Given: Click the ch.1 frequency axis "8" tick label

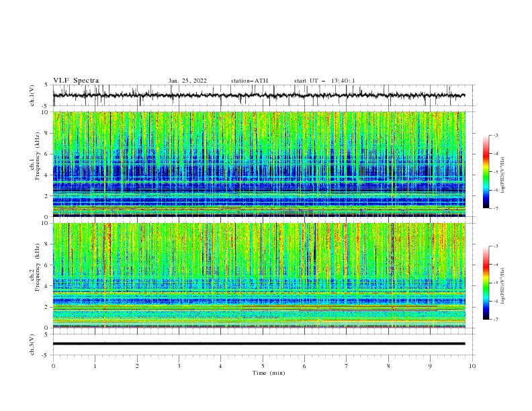Looking at the screenshot, I should (x=47, y=133).
